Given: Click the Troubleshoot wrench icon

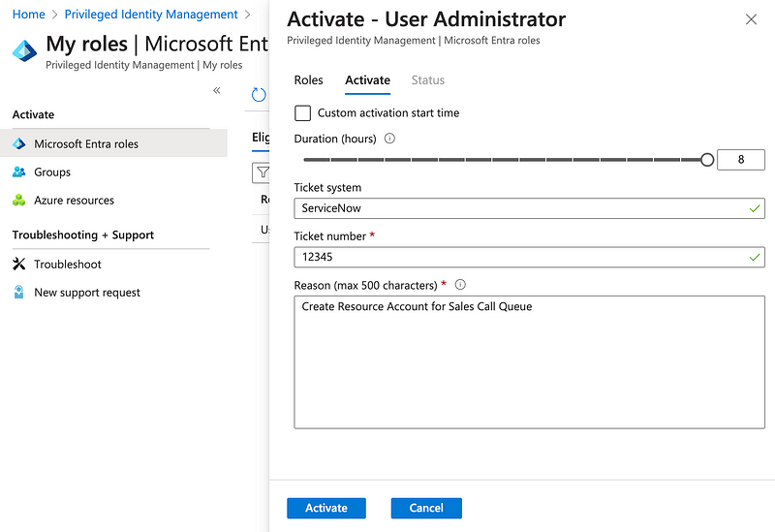Looking at the screenshot, I should [x=18, y=265].
